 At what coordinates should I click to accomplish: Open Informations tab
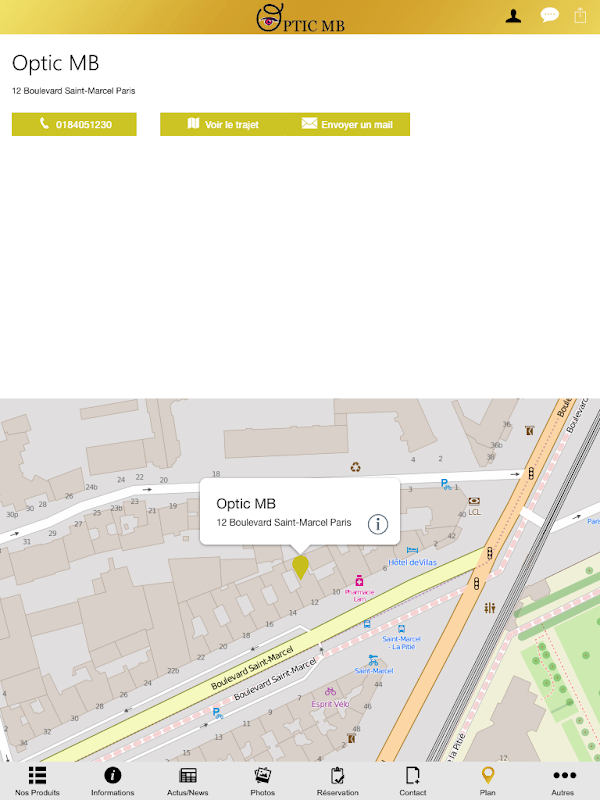112,781
